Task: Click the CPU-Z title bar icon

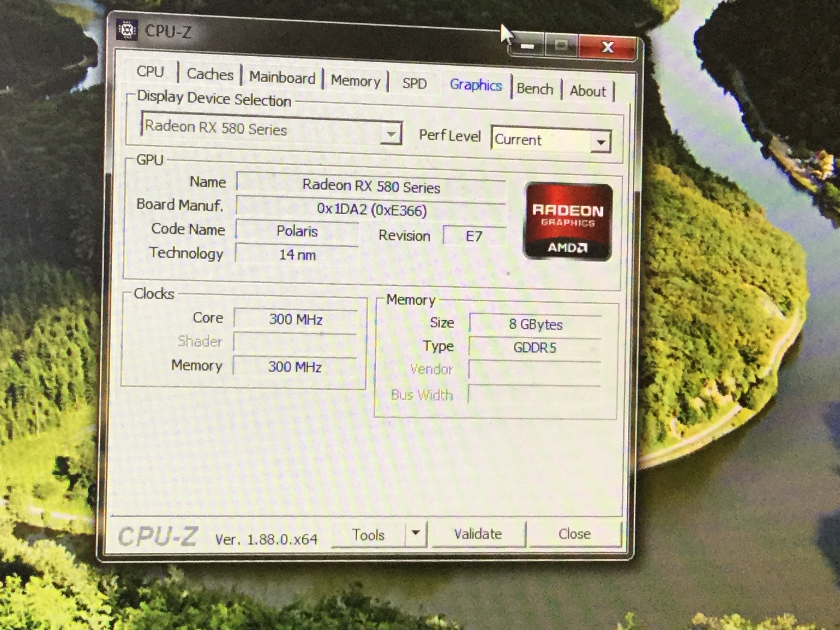Action: tap(127, 30)
